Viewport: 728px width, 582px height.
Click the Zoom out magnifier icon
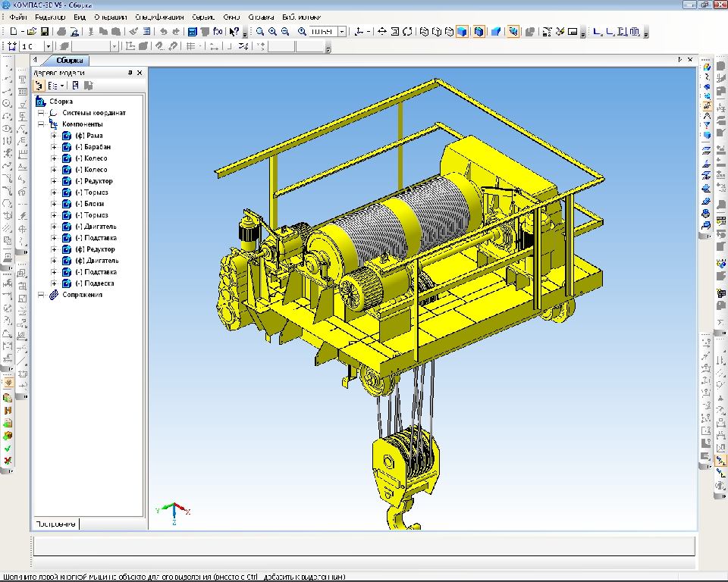[284, 32]
